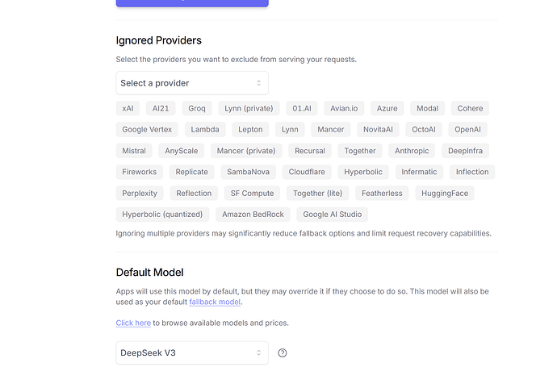Pick the HuggingFace provider tag
The image size is (557, 392).
pyautogui.click(x=445, y=193)
